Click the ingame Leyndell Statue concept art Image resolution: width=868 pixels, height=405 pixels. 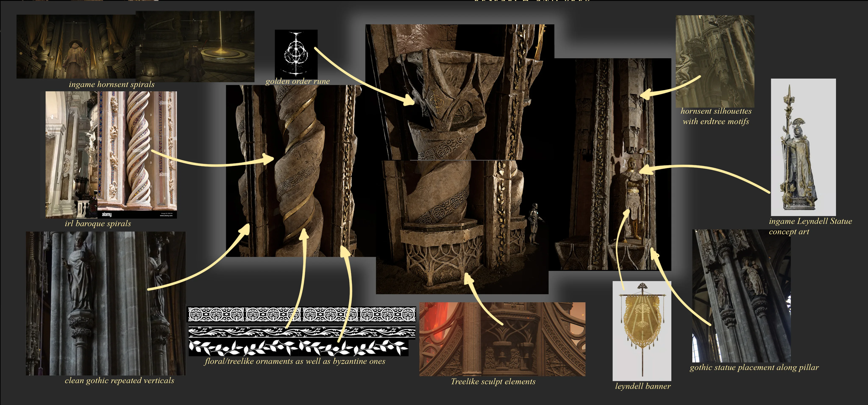pyautogui.click(x=803, y=147)
